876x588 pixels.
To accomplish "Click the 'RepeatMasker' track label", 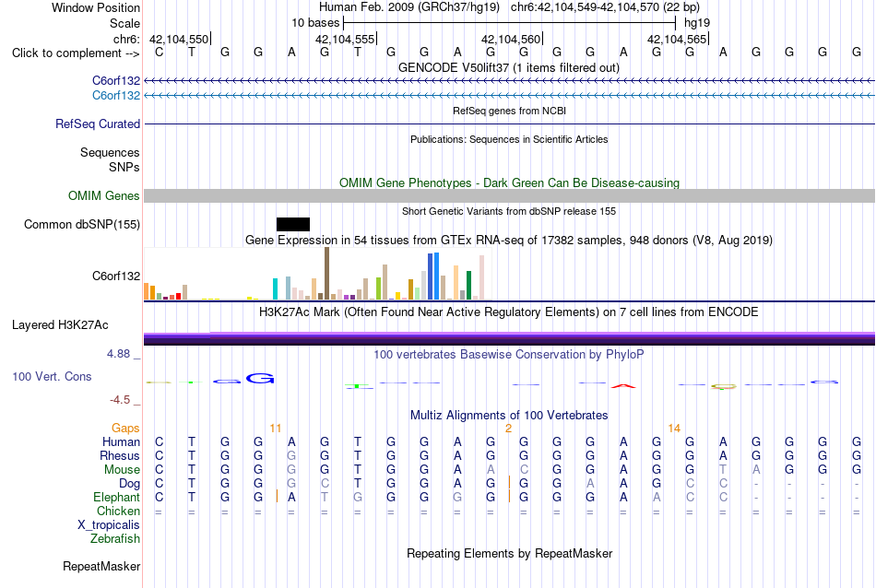I will [x=101, y=566].
